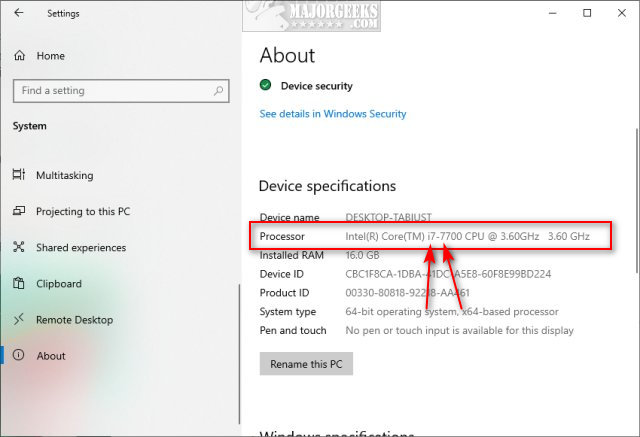
Task: Focus the Find a setting field
Action: click(x=121, y=91)
